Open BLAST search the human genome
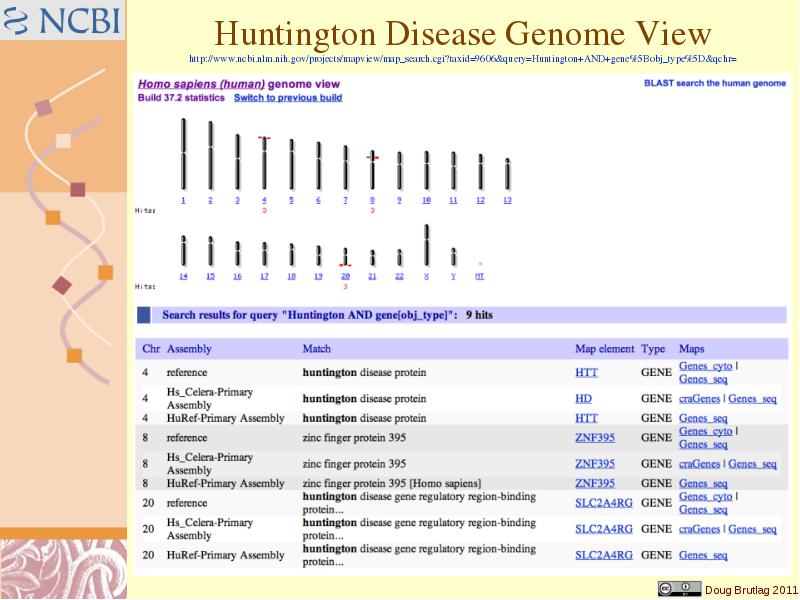 click(715, 83)
